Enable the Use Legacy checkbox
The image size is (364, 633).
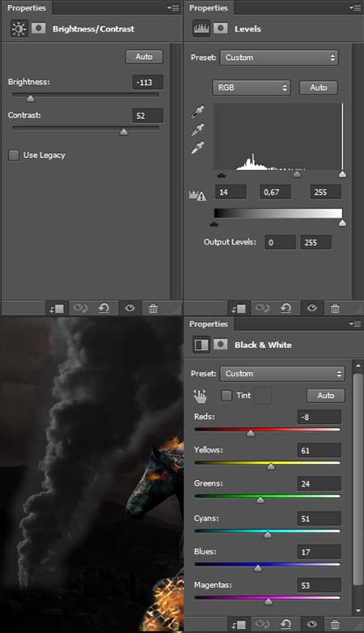point(14,155)
